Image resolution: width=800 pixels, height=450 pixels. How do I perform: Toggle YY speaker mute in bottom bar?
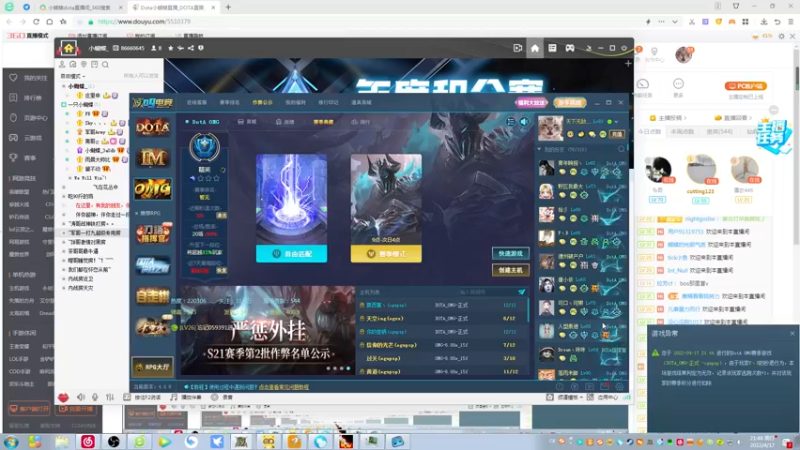coord(81,397)
